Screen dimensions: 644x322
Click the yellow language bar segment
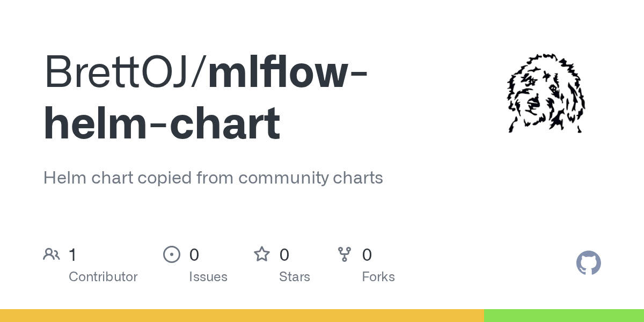coord(241,316)
